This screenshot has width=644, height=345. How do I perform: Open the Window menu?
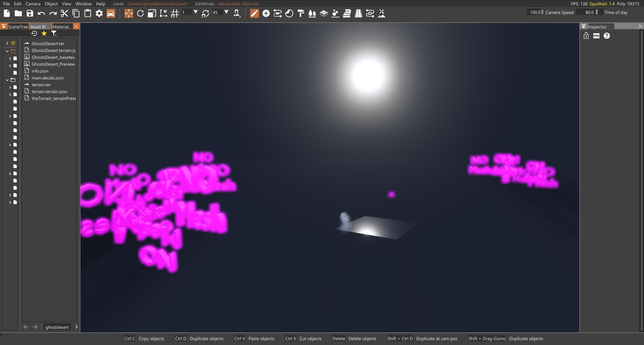(83, 4)
